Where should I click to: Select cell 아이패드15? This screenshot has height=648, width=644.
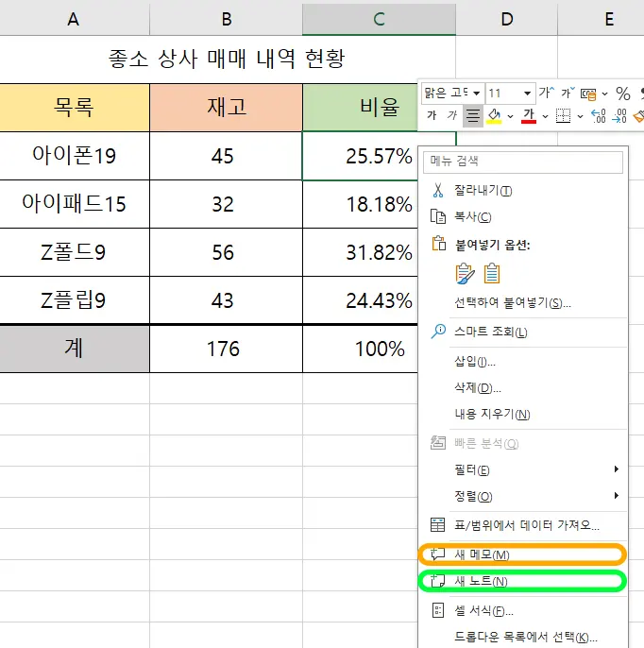[x=75, y=204]
